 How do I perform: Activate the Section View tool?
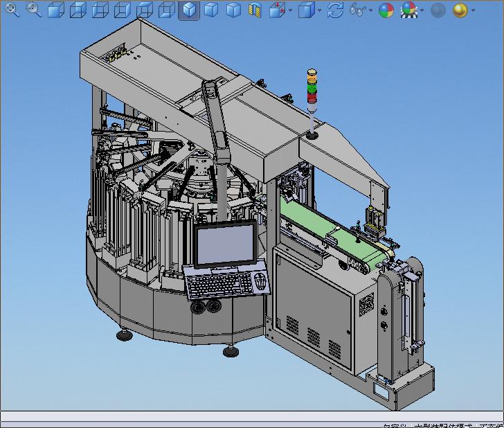point(255,10)
